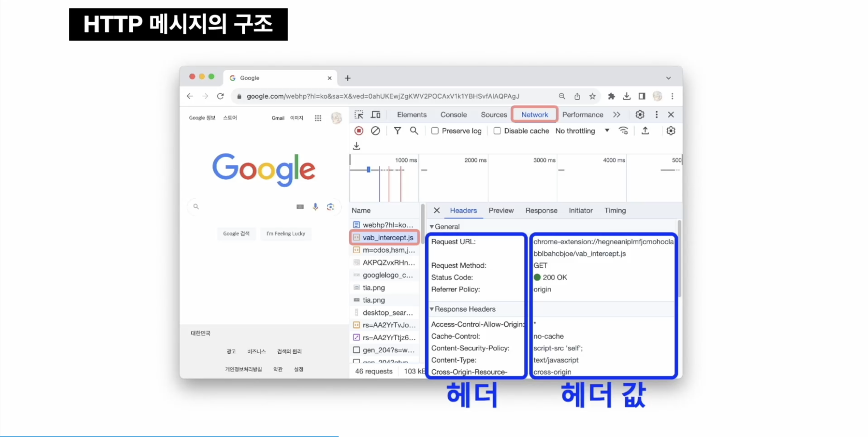Switch to the Console tab
Viewport: 868px width, 437px height.
[x=453, y=115]
